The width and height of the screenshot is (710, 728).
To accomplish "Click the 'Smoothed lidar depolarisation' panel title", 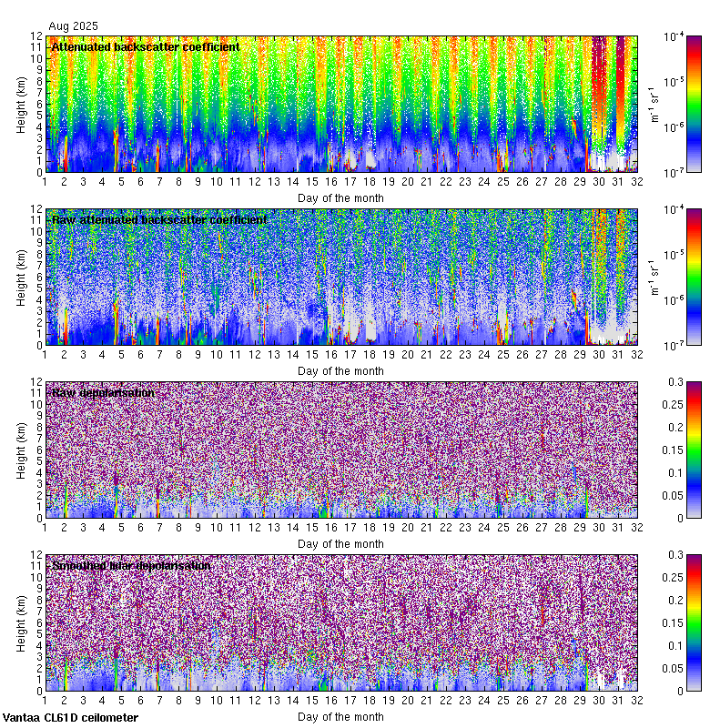I will coord(131,565).
